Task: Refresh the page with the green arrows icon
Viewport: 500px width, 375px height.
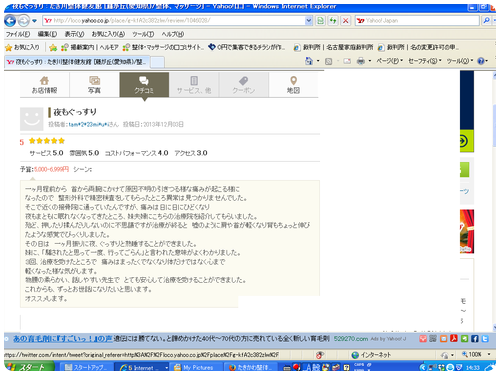Action: (333, 21)
